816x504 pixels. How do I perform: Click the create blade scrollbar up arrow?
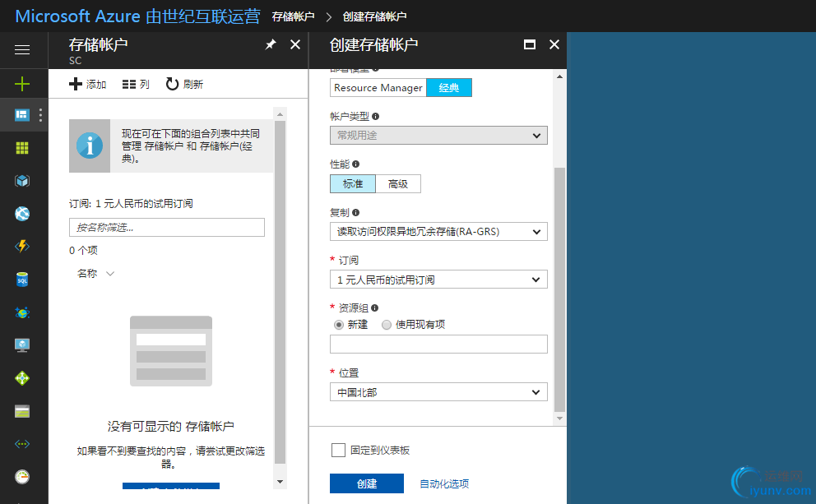[560, 76]
